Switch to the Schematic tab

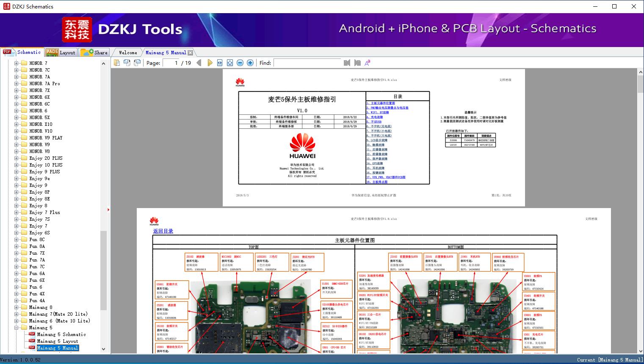pos(22,52)
